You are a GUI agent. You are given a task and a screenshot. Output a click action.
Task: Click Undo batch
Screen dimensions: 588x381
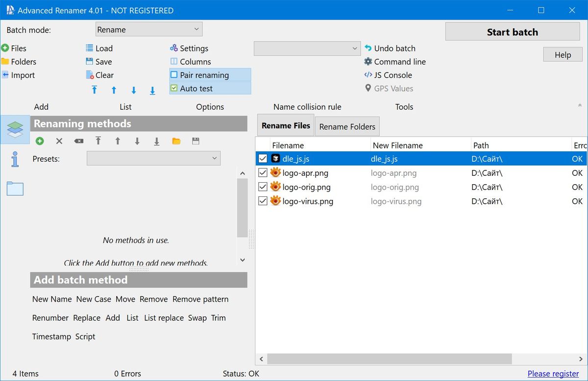click(x=390, y=48)
